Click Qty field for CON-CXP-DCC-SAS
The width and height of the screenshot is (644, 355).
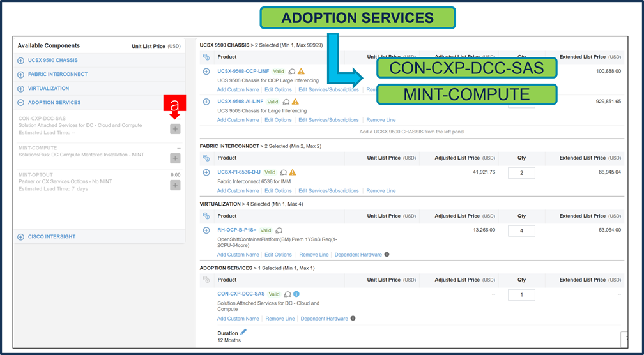pos(521,295)
